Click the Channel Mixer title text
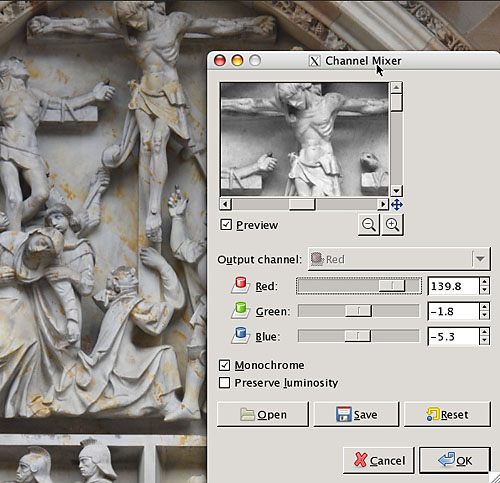This screenshot has width=500, height=483. 363,61
